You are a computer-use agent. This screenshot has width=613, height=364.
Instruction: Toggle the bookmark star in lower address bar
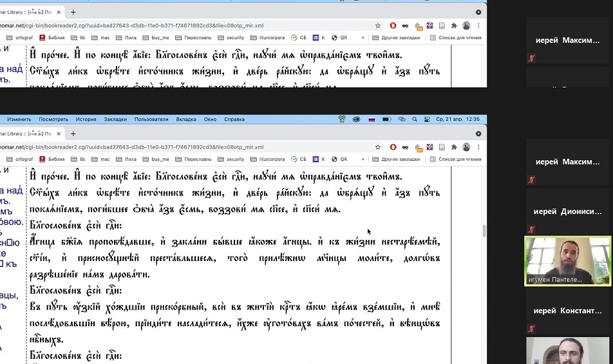point(378,147)
